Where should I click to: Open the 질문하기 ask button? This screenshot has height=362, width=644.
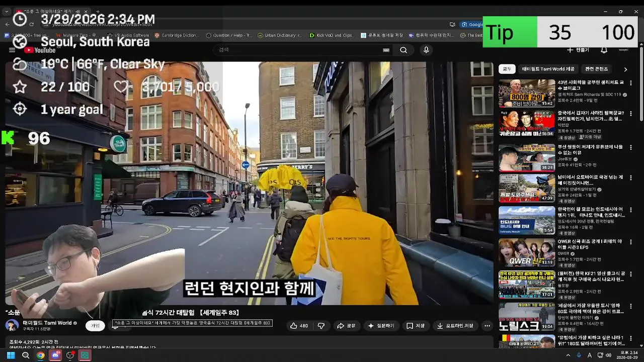click(x=381, y=326)
